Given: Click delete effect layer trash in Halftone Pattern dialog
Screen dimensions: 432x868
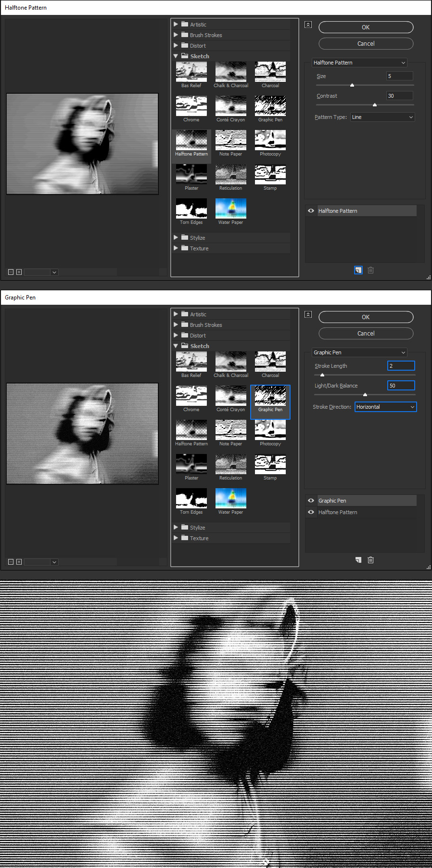Looking at the screenshot, I should (x=371, y=270).
